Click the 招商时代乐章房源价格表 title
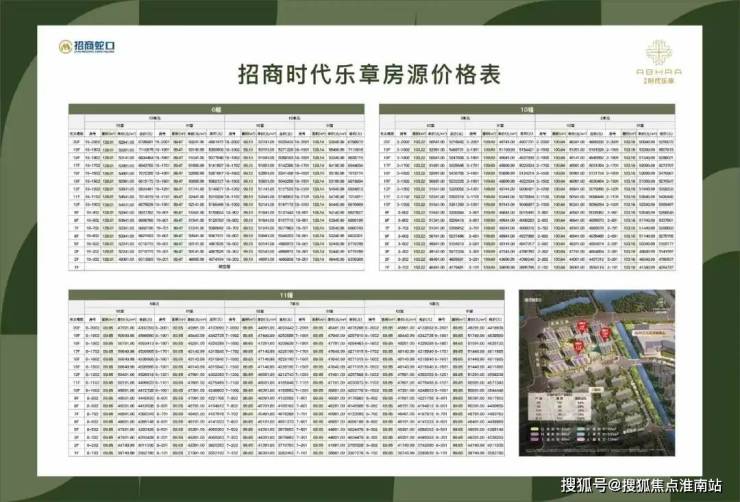 369,74
